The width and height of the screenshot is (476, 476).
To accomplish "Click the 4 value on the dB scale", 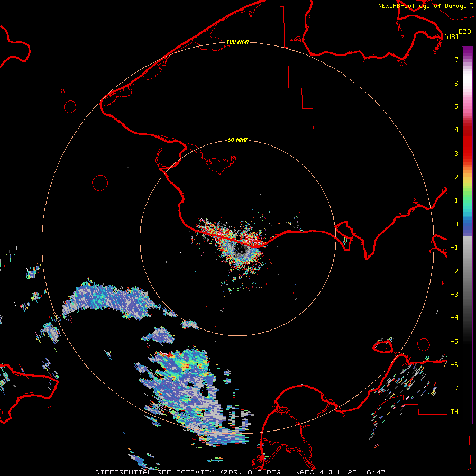I will 456,130.
